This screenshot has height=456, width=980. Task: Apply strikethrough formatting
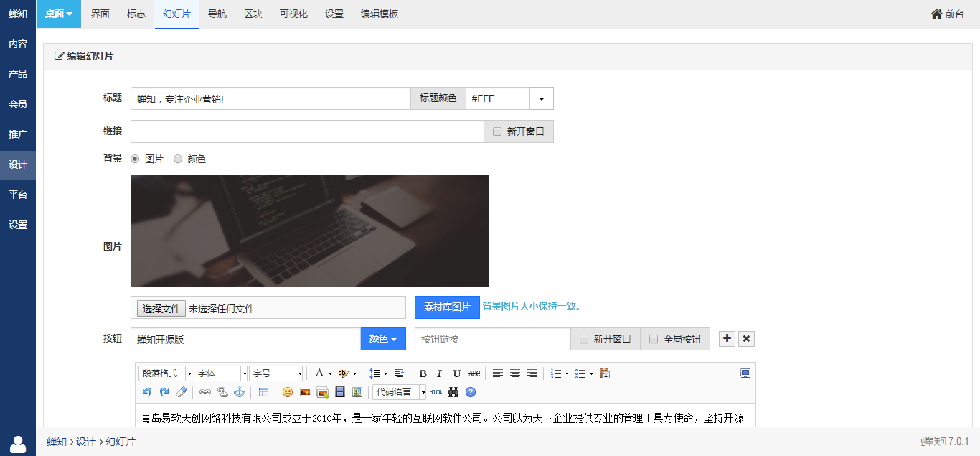click(x=473, y=373)
